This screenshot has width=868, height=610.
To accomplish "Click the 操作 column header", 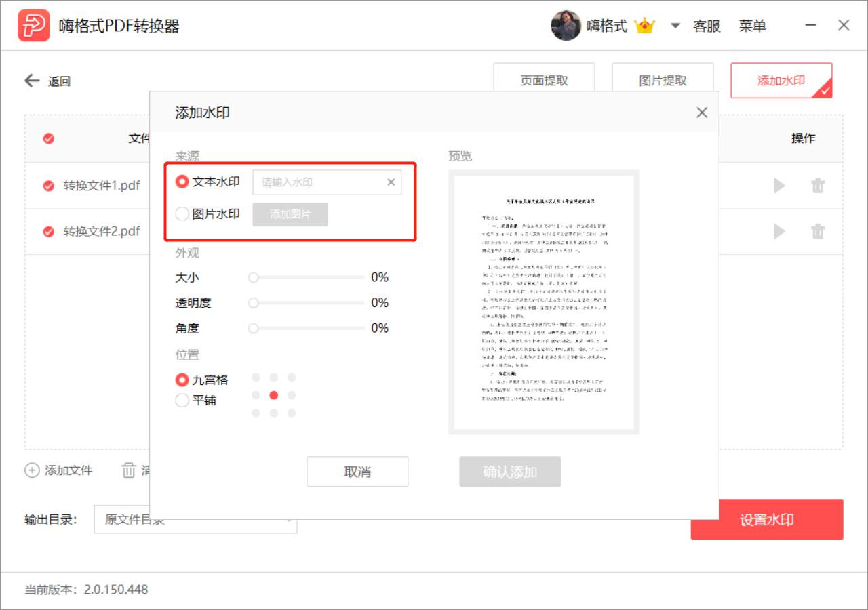I will point(803,138).
